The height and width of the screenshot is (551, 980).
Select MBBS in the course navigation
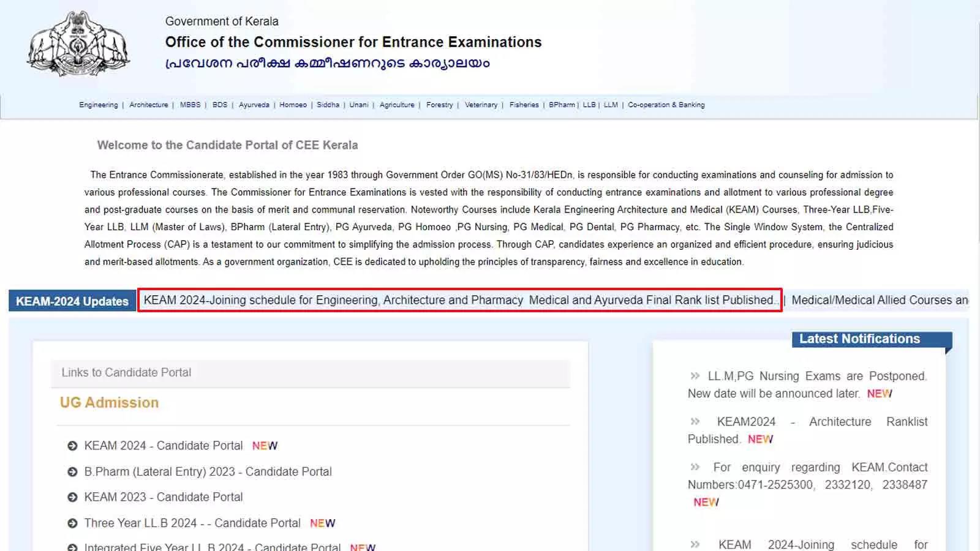point(190,105)
